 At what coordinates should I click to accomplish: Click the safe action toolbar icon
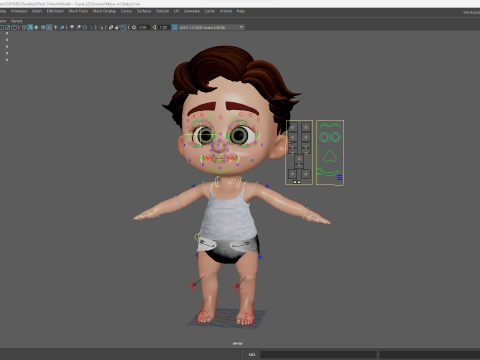(x=7, y=27)
